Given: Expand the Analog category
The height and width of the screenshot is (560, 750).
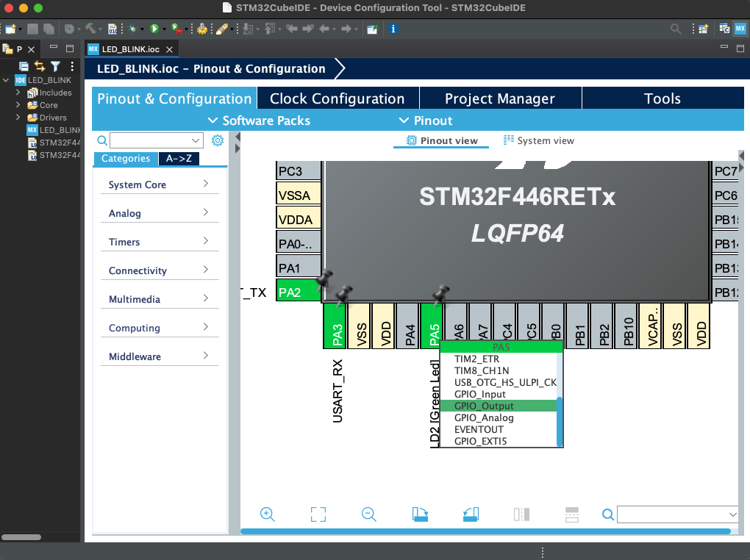Looking at the screenshot, I should pyautogui.click(x=160, y=213).
